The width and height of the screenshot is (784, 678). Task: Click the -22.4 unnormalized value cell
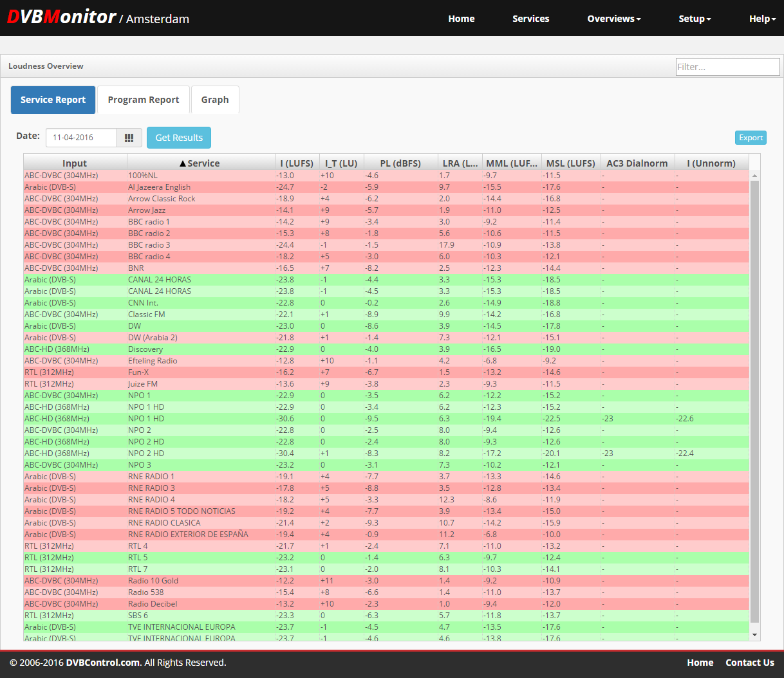pyautogui.click(x=712, y=454)
